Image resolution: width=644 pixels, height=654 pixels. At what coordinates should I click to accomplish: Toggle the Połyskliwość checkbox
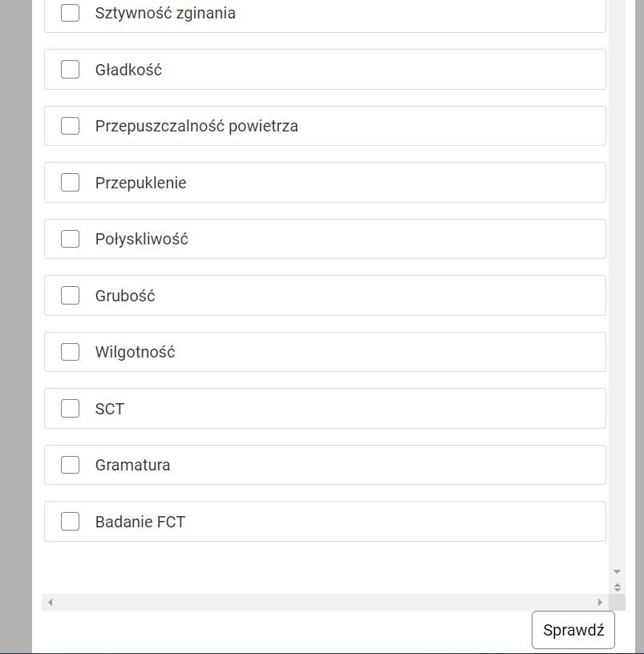71,239
